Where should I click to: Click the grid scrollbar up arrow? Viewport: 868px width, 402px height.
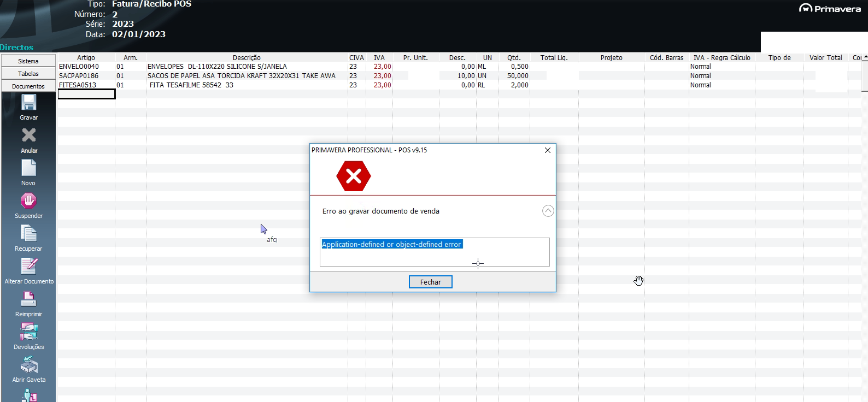click(864, 57)
